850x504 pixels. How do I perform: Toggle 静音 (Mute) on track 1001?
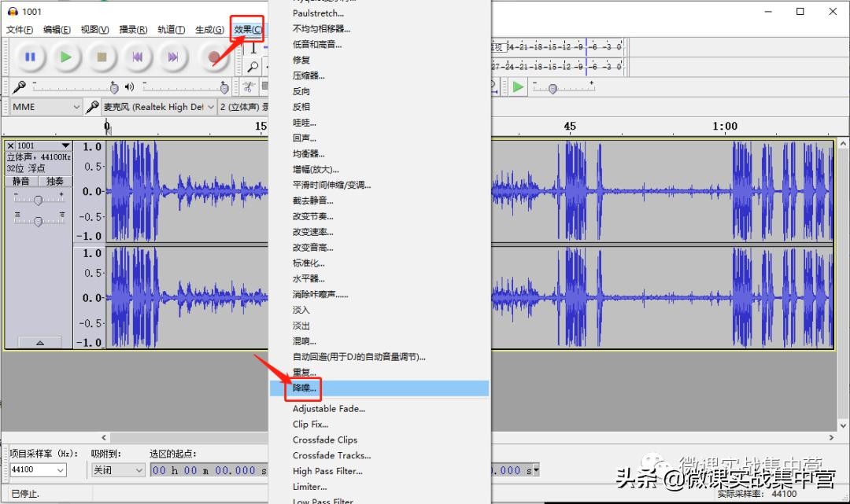pyautogui.click(x=21, y=181)
